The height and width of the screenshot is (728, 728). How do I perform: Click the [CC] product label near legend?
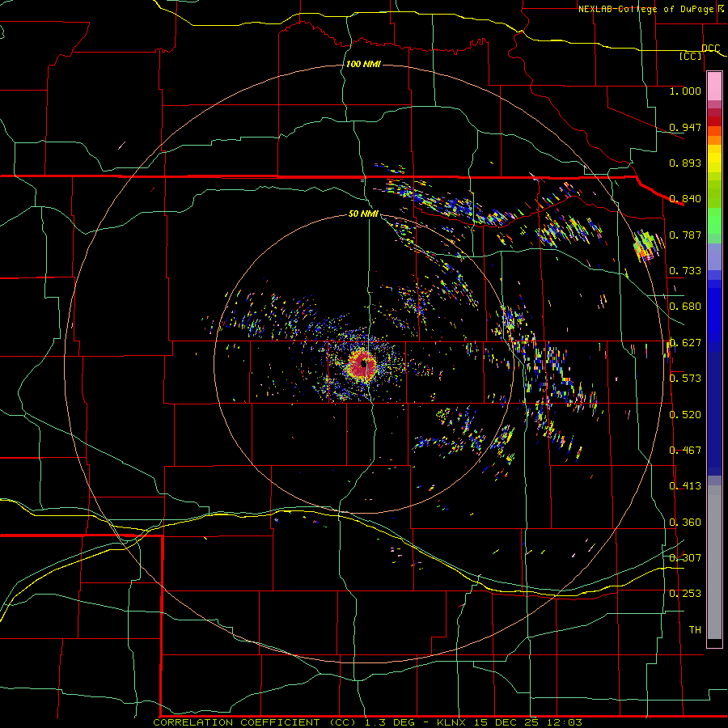click(691, 56)
